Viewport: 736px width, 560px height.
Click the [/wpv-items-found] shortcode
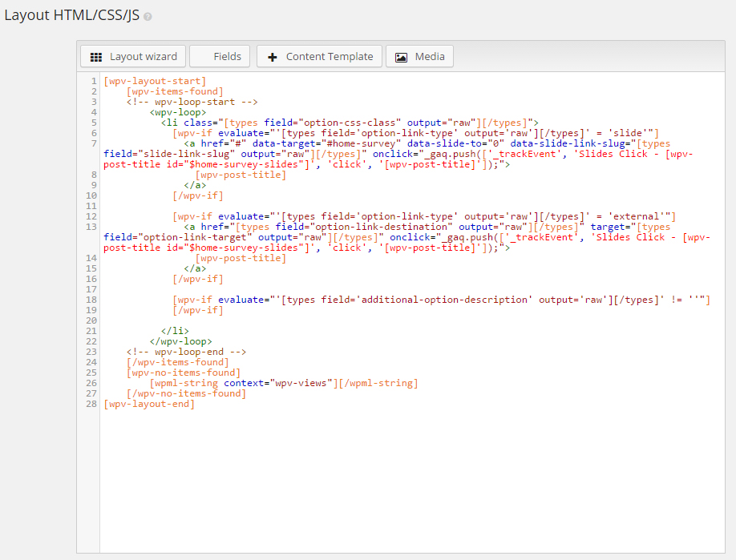pos(177,362)
